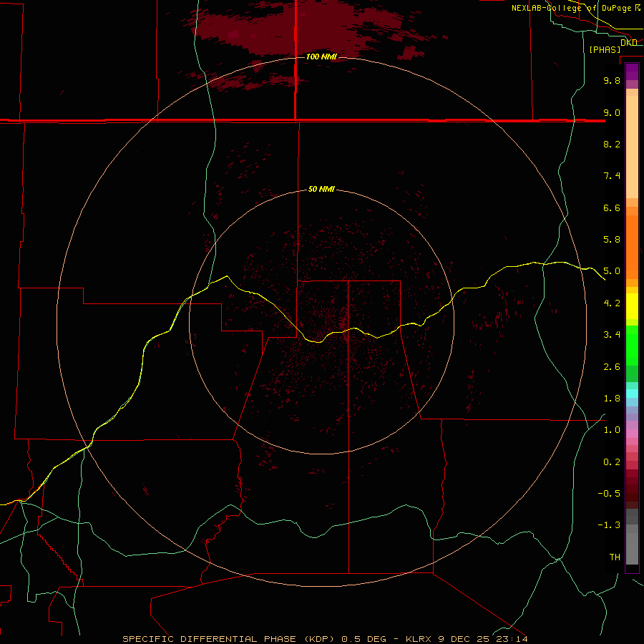Click the 23:14 timestamp in the caption

click(x=512, y=639)
